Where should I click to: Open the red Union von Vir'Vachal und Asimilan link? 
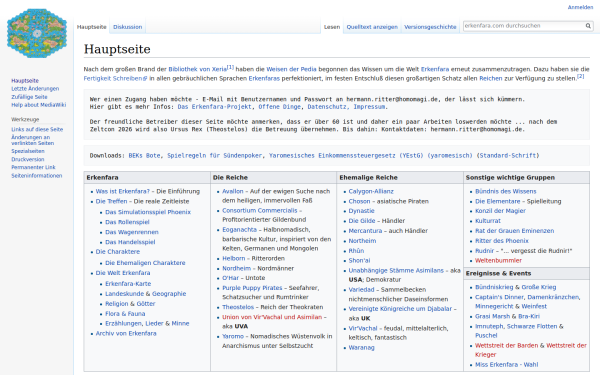click(x=272, y=317)
